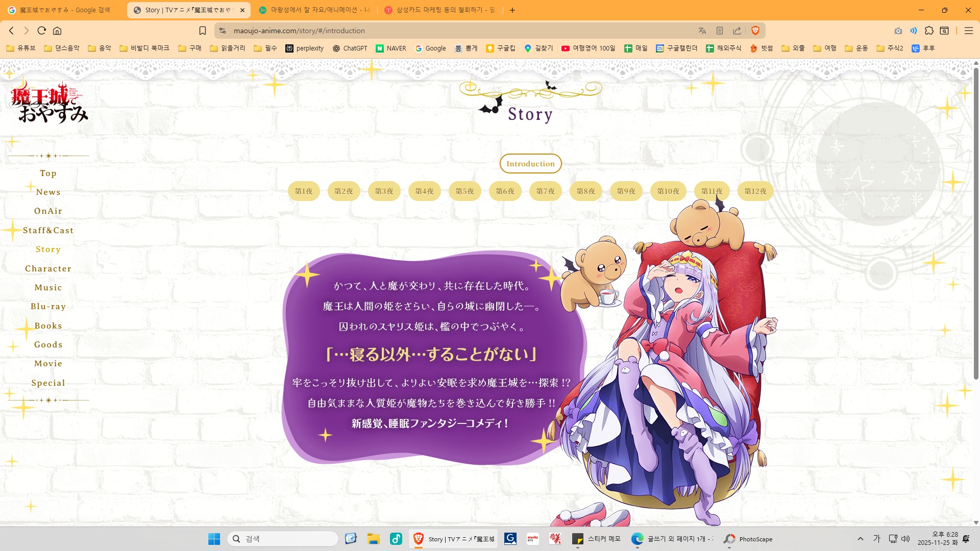Open PhotoScape from the taskbar

click(x=748, y=539)
